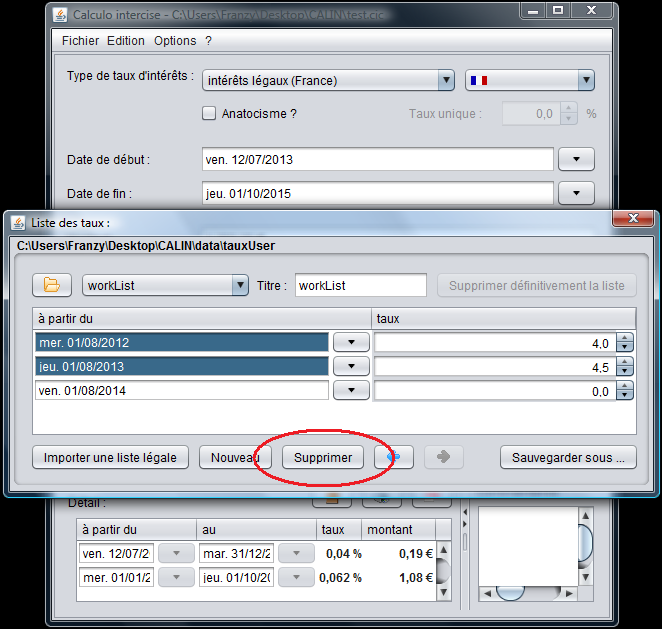This screenshot has width=662, height=630.
Task: Open dropdown next to jeu. 01/10 in Détail
Action: (296, 577)
